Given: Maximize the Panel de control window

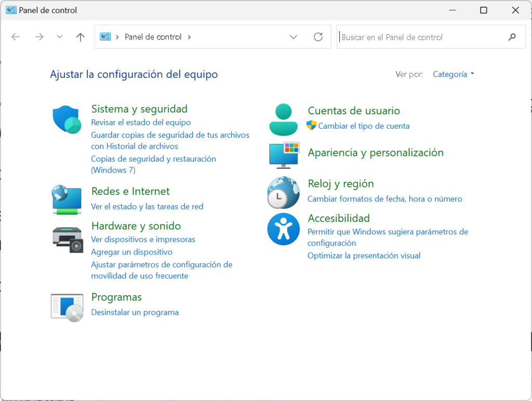Looking at the screenshot, I should point(484,10).
